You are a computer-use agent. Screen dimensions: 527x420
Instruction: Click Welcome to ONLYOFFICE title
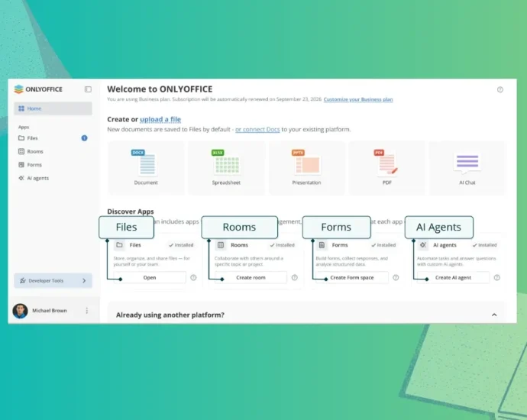(160, 89)
